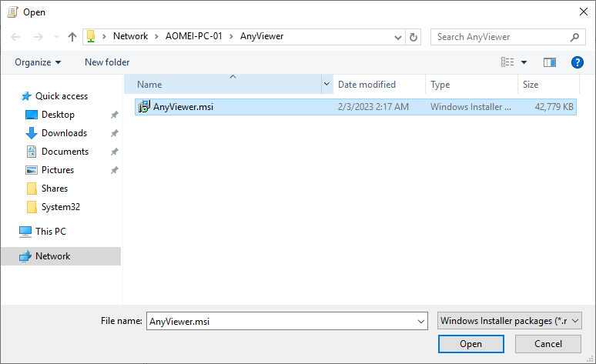Click the Back navigation arrow

coord(16,37)
